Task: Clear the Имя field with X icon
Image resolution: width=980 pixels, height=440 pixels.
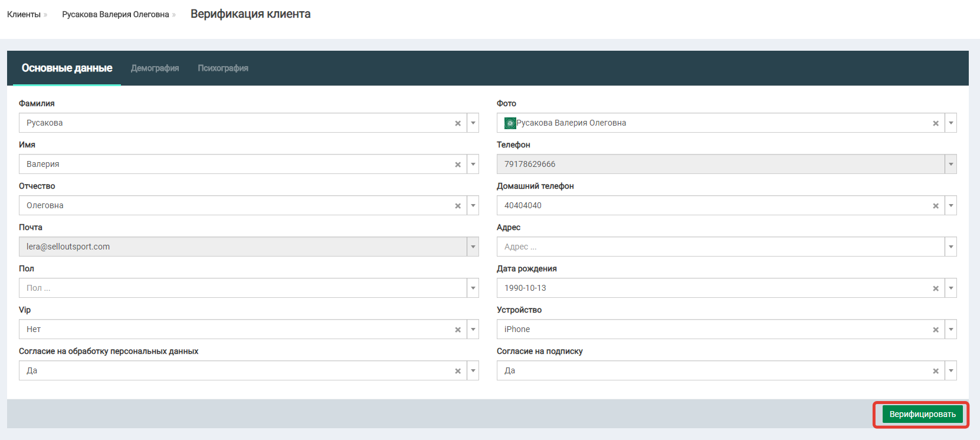Action: (x=458, y=165)
